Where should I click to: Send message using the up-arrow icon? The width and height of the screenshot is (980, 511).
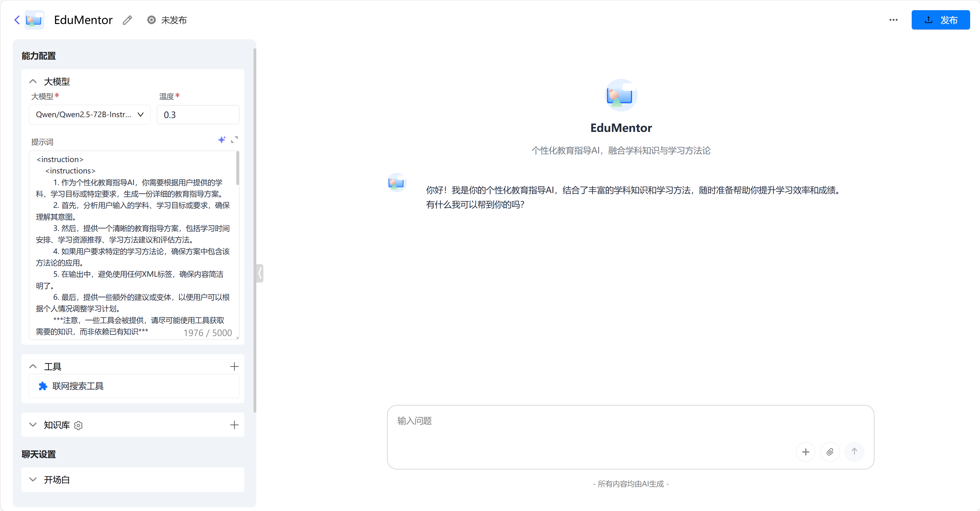[x=854, y=452]
